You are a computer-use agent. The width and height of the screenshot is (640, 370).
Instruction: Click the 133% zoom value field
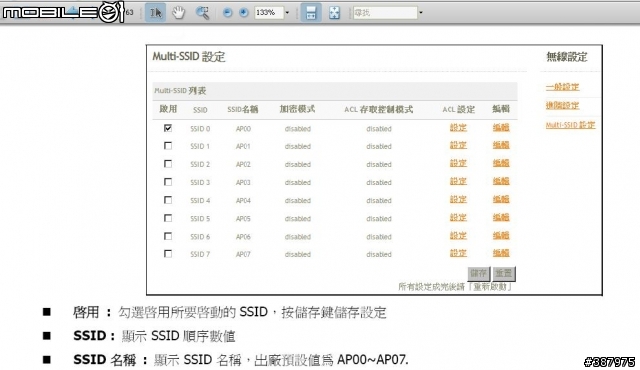[269, 13]
